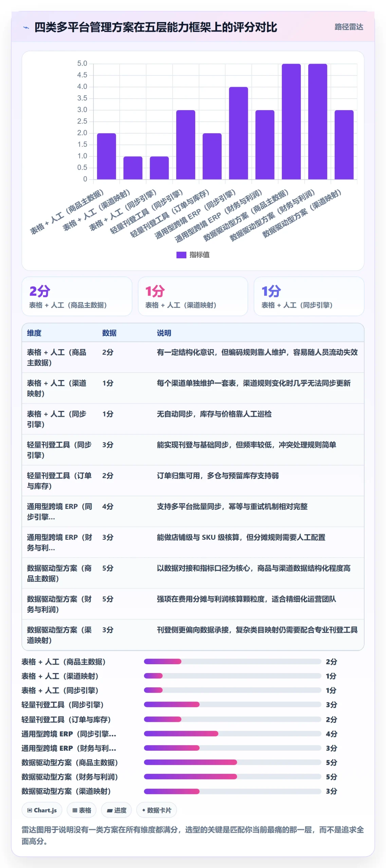Click chart bar for 数据驱动型方案（财务与利润）

coord(318,121)
